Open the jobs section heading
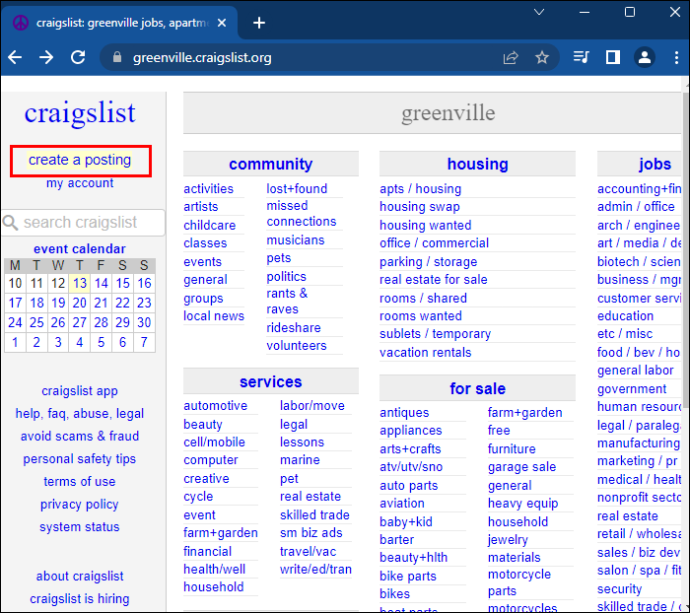690x613 pixels. click(x=655, y=164)
